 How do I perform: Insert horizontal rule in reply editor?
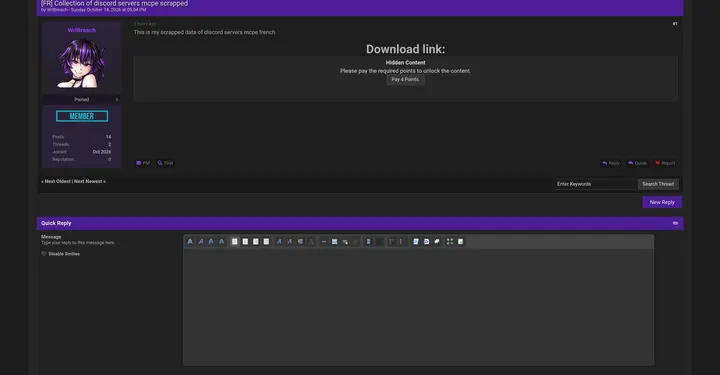[x=324, y=241]
